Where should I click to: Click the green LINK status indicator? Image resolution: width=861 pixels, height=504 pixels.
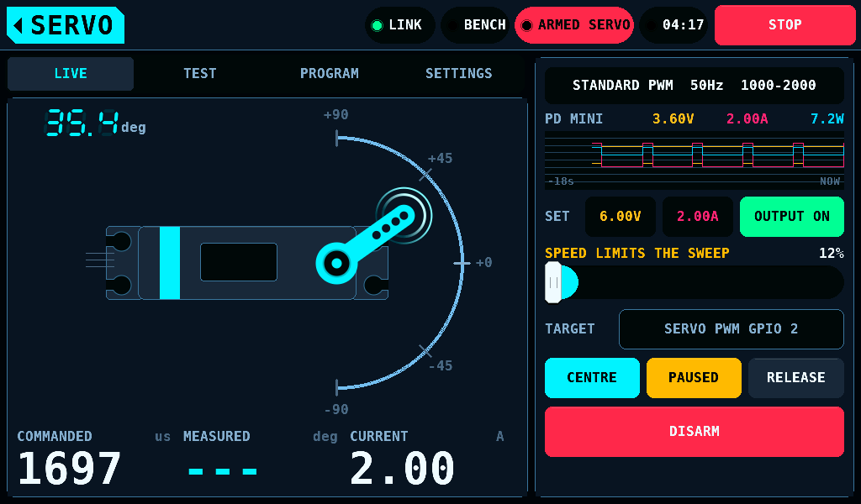399,25
